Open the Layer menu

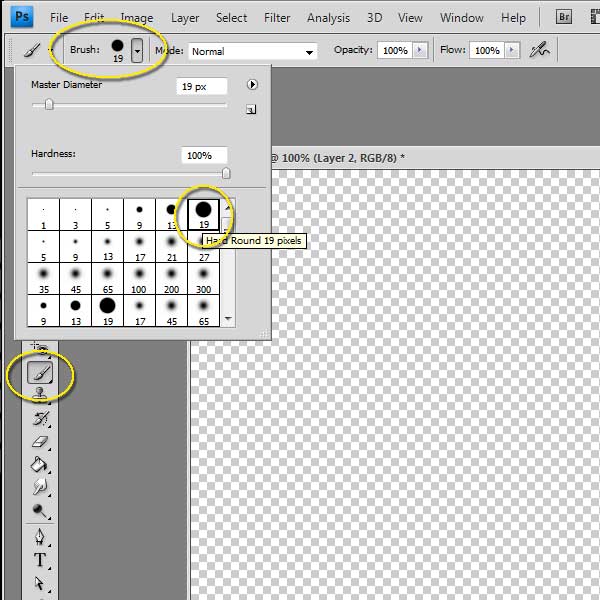pyautogui.click(x=185, y=18)
